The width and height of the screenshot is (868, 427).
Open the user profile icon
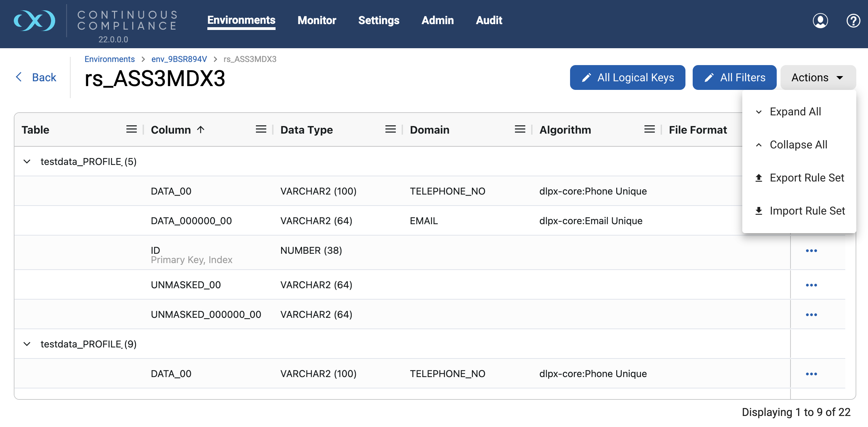coord(820,21)
